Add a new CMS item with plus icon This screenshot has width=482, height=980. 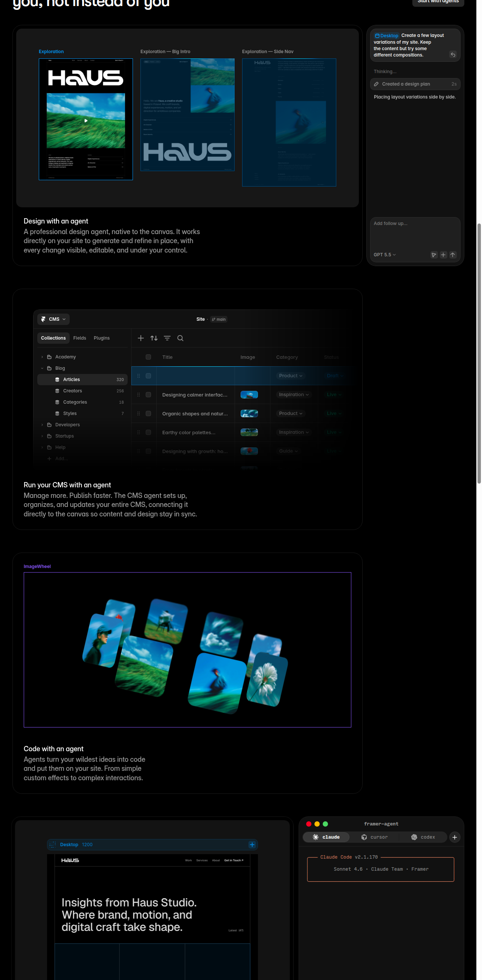point(141,338)
